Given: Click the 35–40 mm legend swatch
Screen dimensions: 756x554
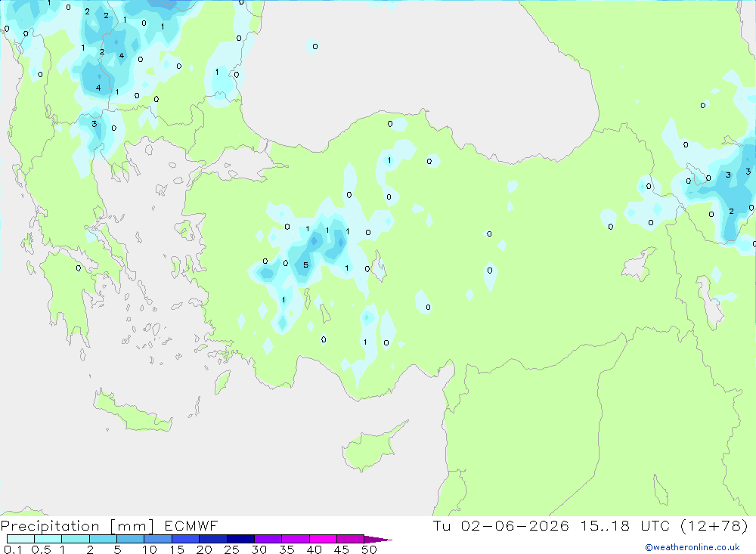Looking at the screenshot, I should (296, 539).
